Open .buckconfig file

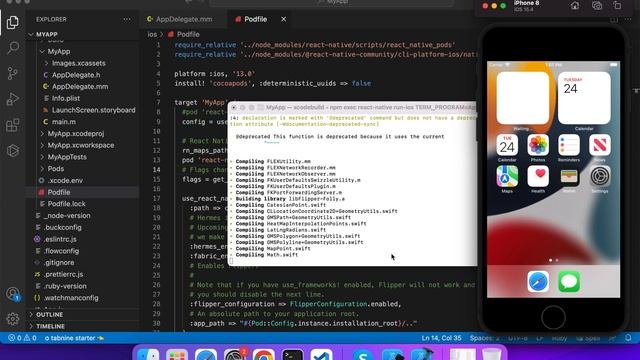62,227
